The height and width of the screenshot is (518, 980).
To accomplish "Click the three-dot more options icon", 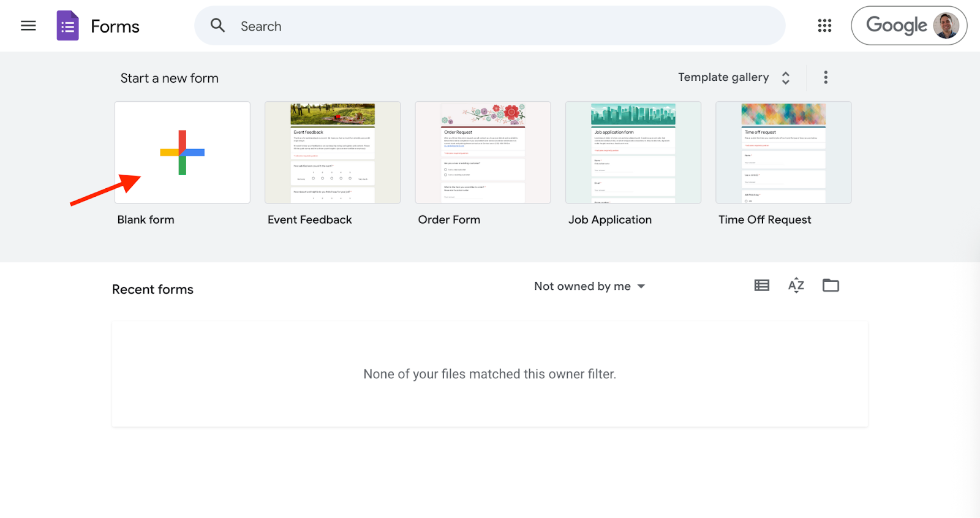I will point(826,77).
